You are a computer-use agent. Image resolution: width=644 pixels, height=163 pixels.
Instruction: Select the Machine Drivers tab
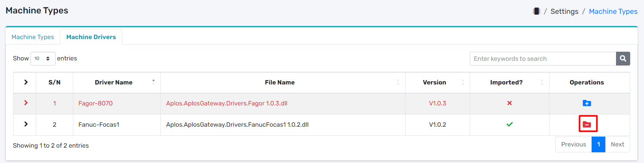point(91,37)
